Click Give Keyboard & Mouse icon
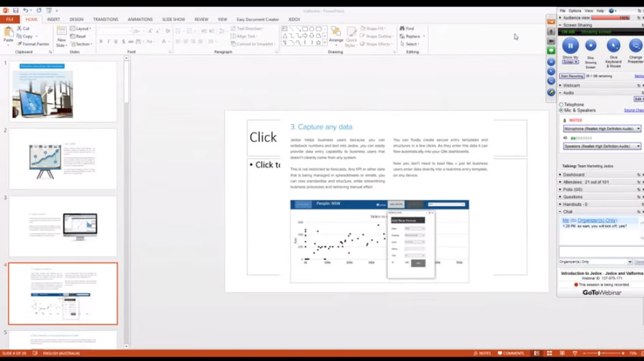The image size is (644, 361). pos(613,46)
